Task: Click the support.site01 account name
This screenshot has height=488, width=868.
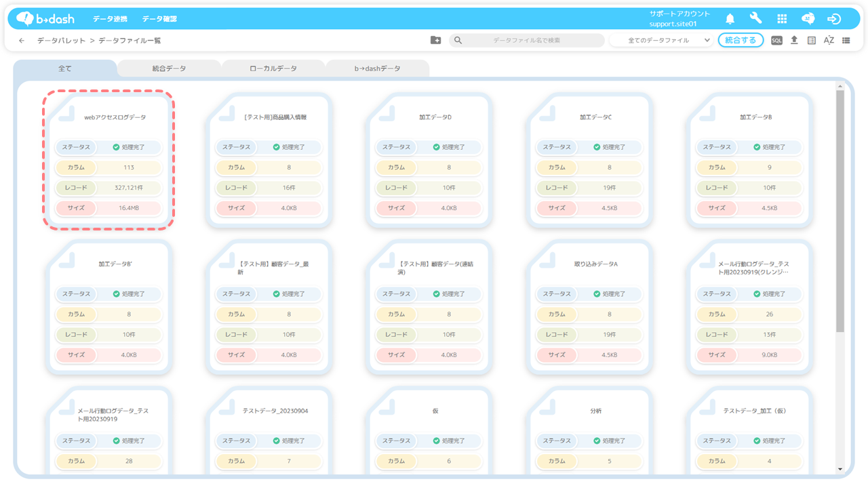Action: click(x=673, y=24)
